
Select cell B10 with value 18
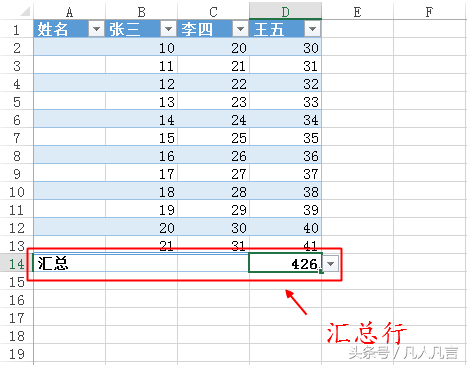[x=141, y=192]
